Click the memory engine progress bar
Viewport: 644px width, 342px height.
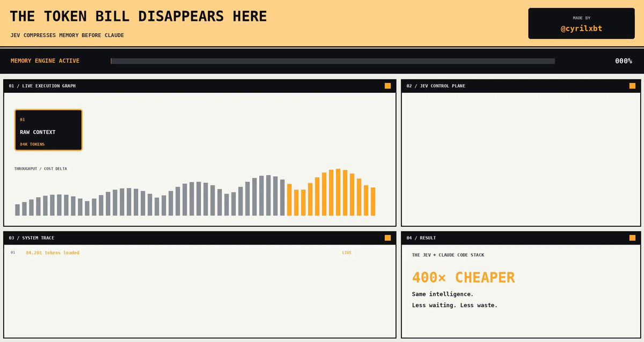333,61
